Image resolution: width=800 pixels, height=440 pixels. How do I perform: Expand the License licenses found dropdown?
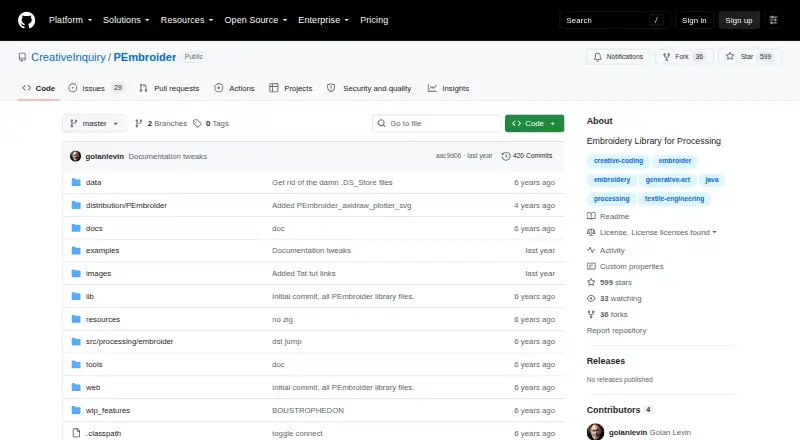[658, 232]
